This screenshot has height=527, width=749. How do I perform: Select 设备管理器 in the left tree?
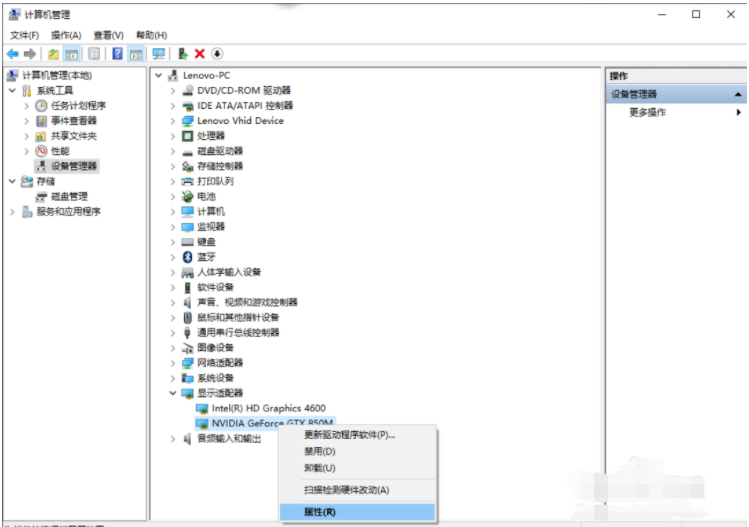[x=74, y=166]
